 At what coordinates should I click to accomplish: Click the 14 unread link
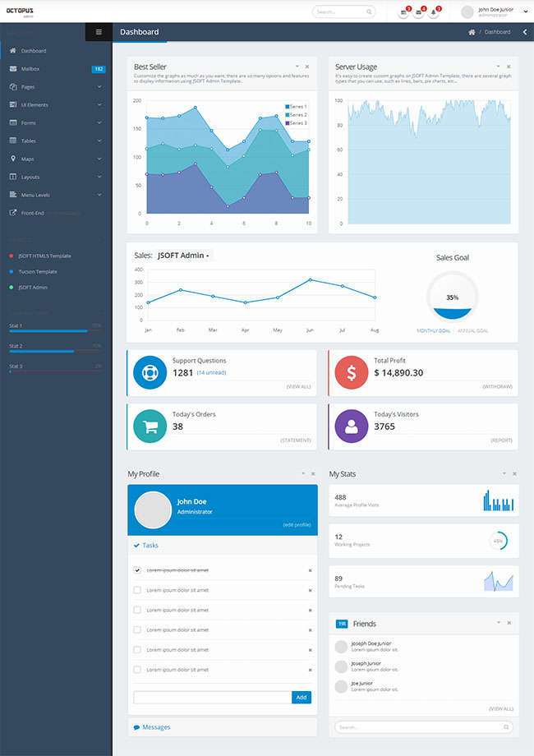pos(211,372)
